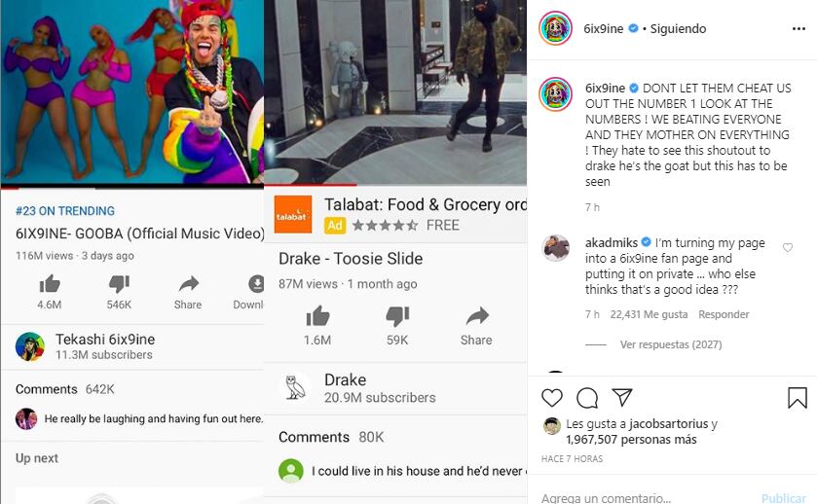Click Responder under akadmiks comment
817x504 pixels.
coord(724,314)
